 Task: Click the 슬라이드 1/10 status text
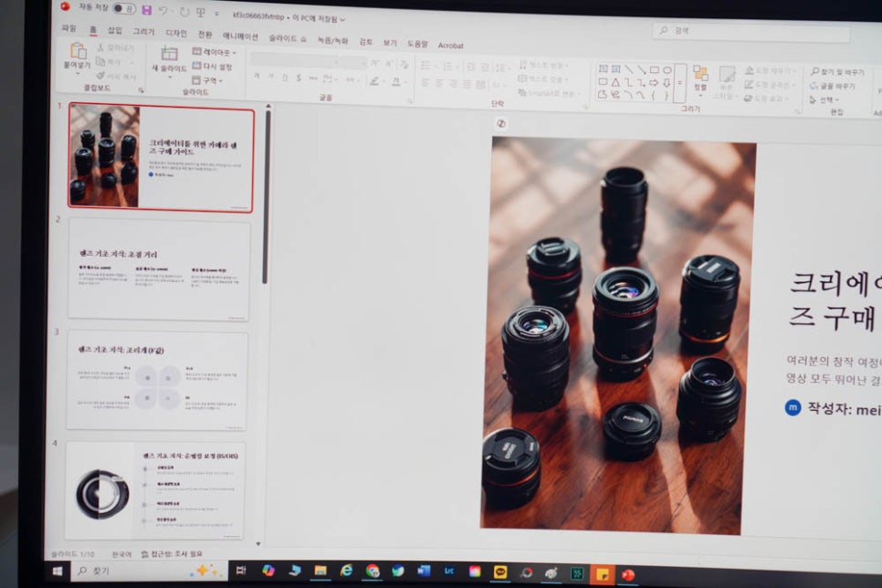(x=72, y=554)
